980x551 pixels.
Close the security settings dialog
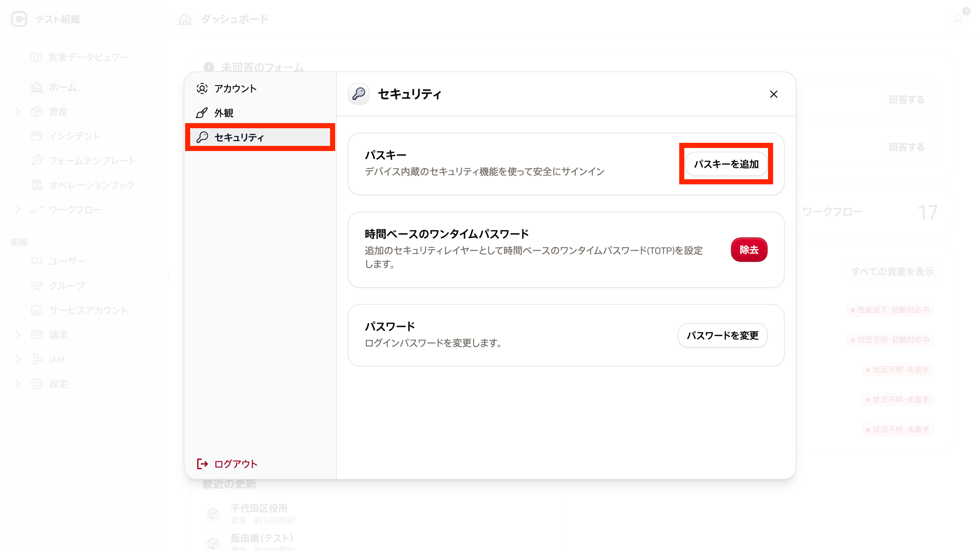[x=773, y=94]
